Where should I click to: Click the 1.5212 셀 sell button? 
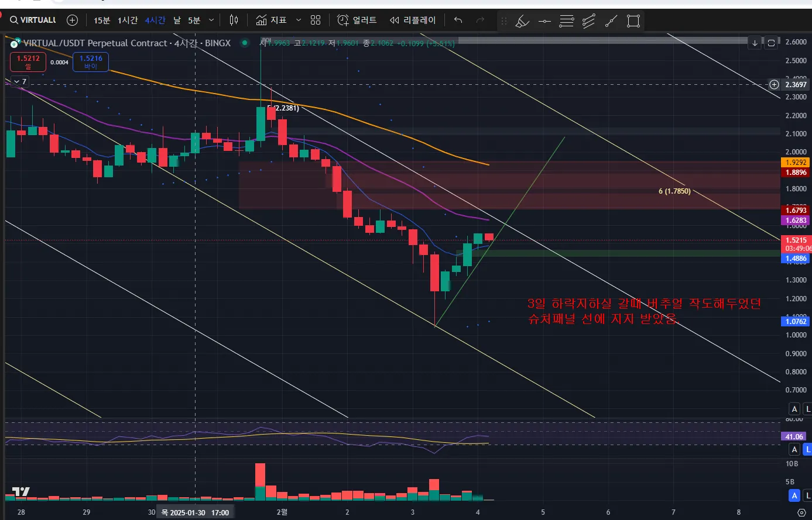(x=28, y=62)
